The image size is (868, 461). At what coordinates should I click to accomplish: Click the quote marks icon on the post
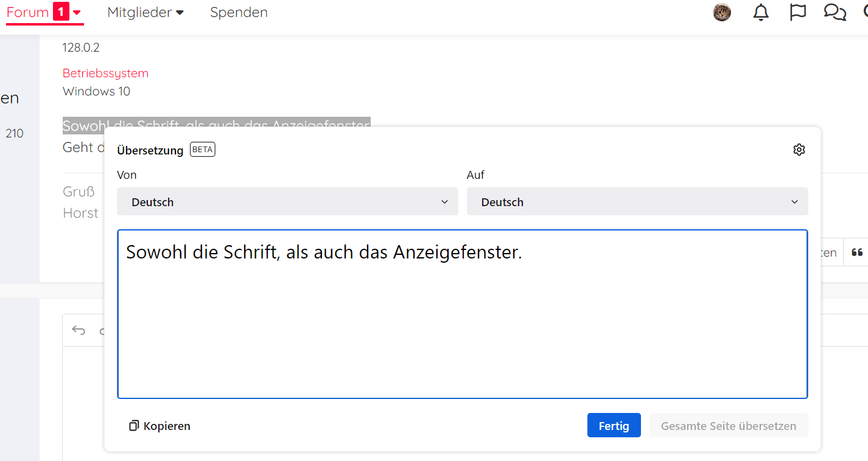(x=857, y=253)
